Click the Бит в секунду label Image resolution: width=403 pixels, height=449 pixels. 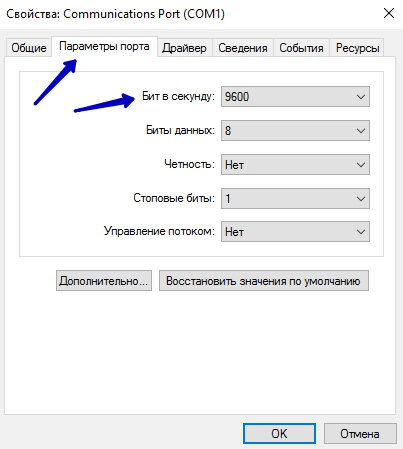click(x=178, y=96)
